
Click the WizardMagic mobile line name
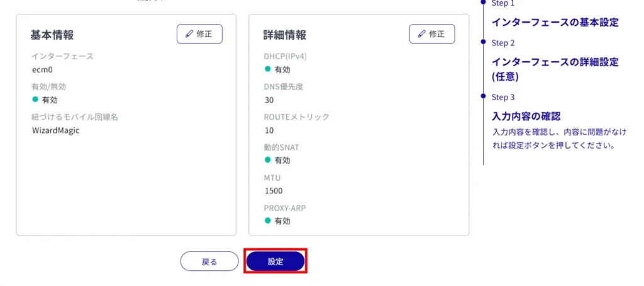point(56,130)
